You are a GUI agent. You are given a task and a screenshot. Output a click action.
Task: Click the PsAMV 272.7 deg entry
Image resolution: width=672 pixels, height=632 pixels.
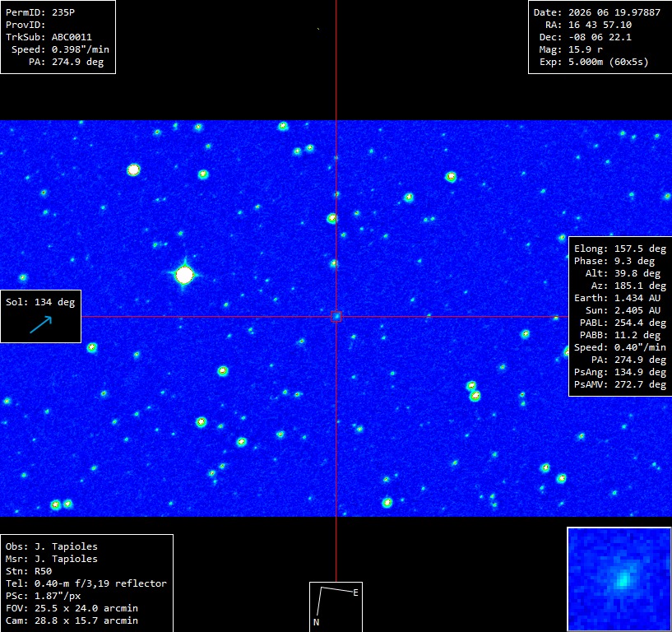[620, 384]
